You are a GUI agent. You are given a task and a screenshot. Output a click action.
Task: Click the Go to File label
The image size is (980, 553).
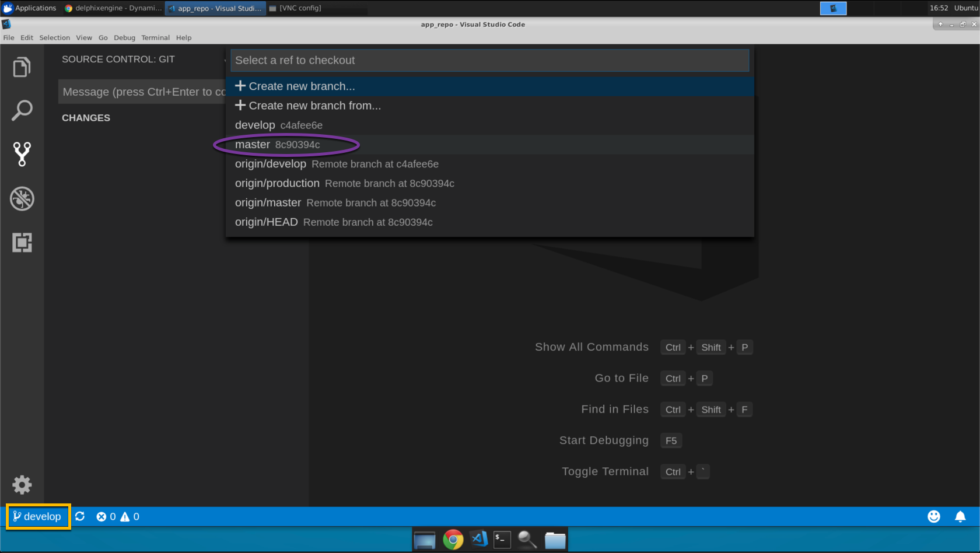(x=621, y=378)
